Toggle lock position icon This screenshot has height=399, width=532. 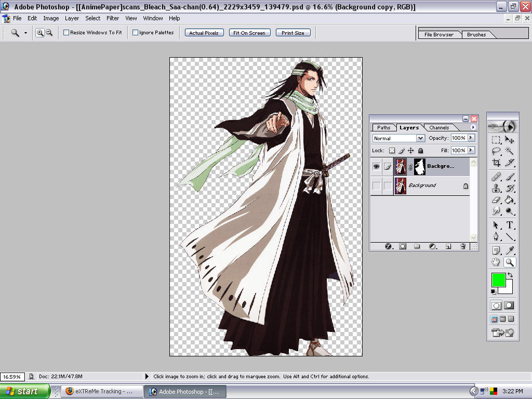pos(411,151)
